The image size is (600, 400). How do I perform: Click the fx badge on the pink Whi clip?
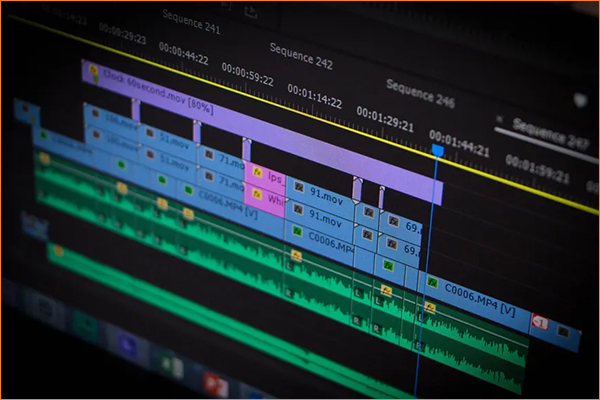(x=257, y=194)
